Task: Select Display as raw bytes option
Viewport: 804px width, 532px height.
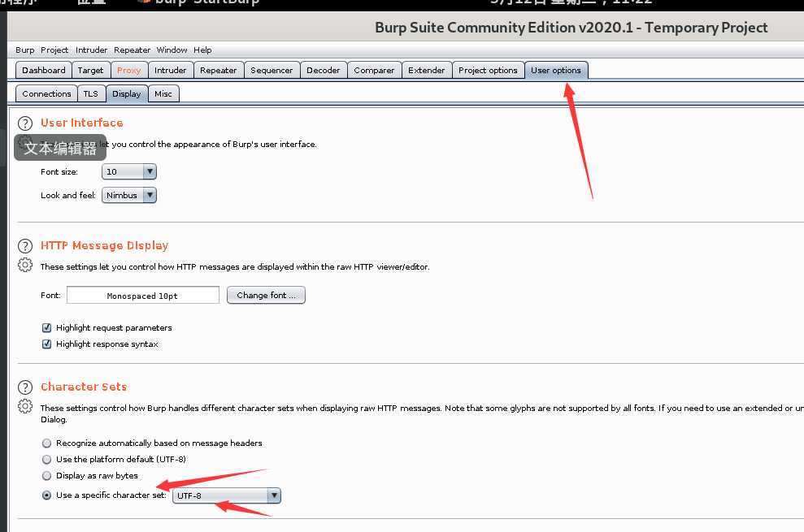Action: coord(46,476)
